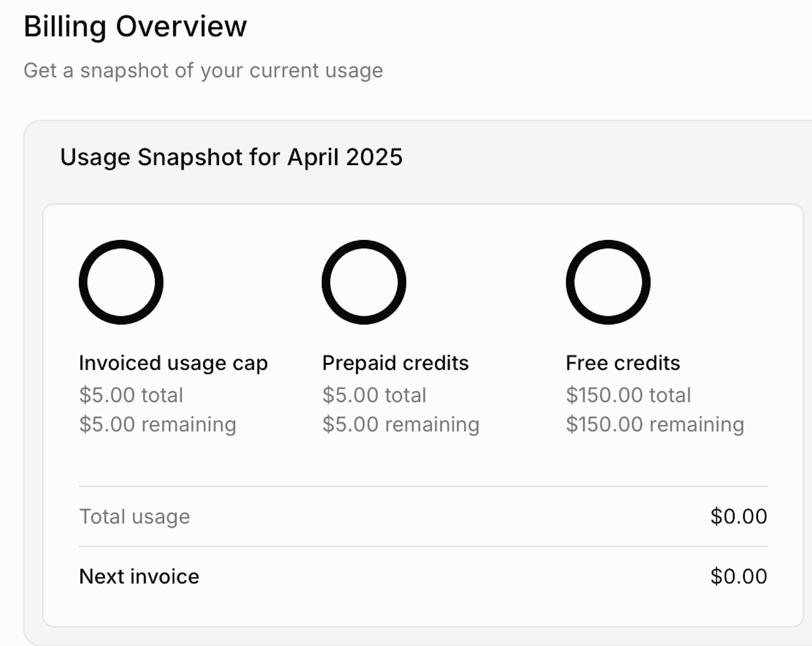Click Usage Snapshot for April 2025 title

[x=231, y=157]
